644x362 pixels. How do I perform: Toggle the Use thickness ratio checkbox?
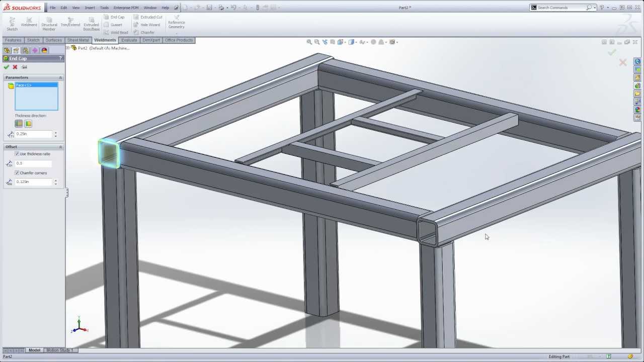pyautogui.click(x=17, y=154)
